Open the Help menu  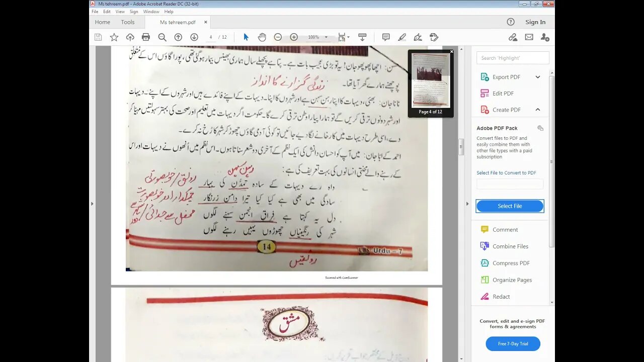click(169, 12)
